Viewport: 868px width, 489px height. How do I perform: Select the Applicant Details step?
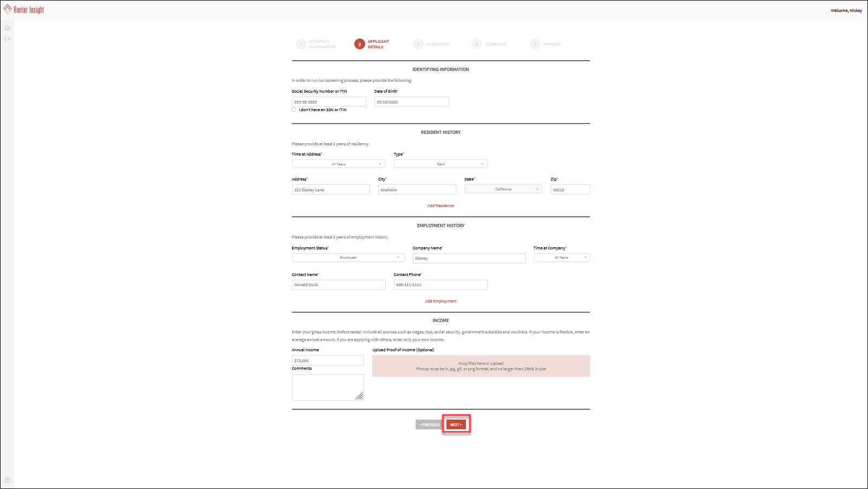point(372,44)
